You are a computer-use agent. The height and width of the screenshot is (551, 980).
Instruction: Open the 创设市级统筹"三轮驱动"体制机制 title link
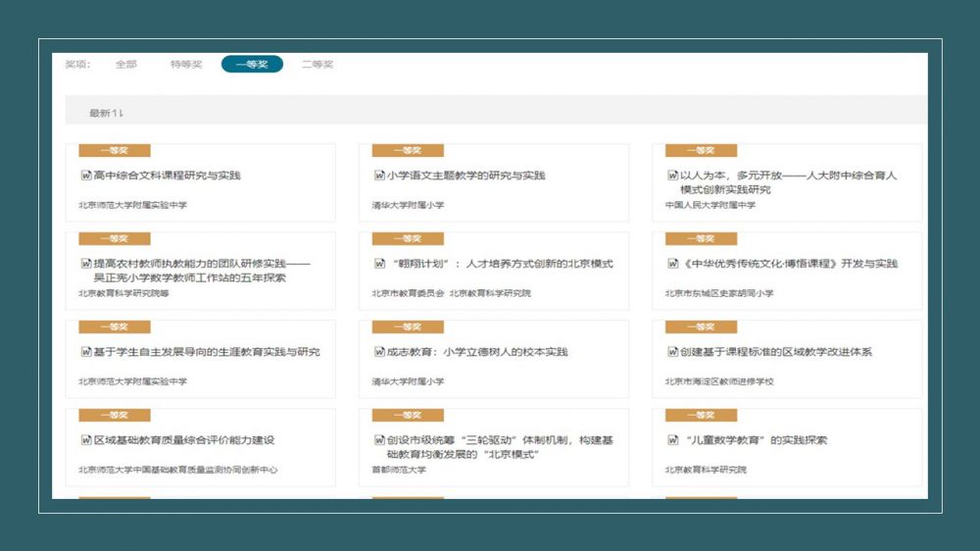[x=500, y=440]
